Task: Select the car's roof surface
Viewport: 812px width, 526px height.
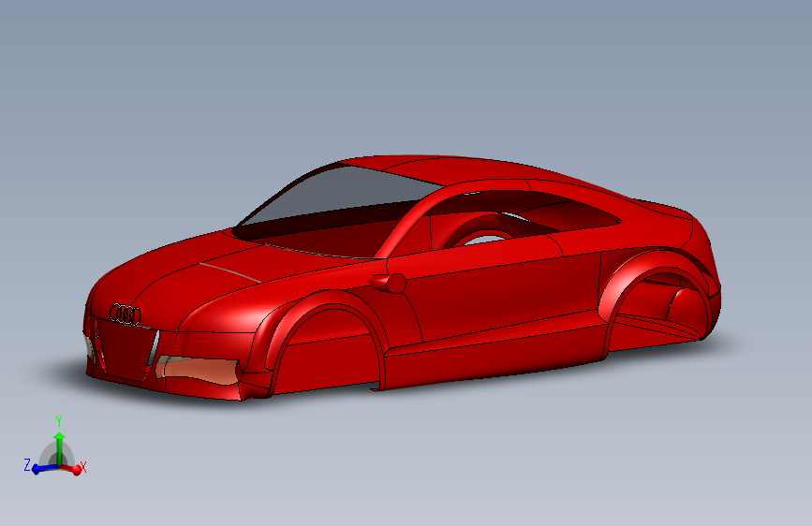Action: pyautogui.click(x=466, y=168)
